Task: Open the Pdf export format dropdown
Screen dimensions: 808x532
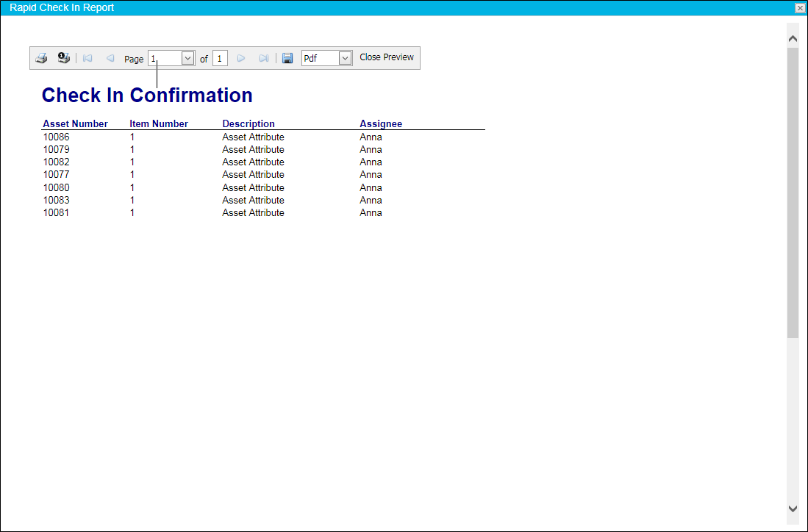Action: pos(346,59)
